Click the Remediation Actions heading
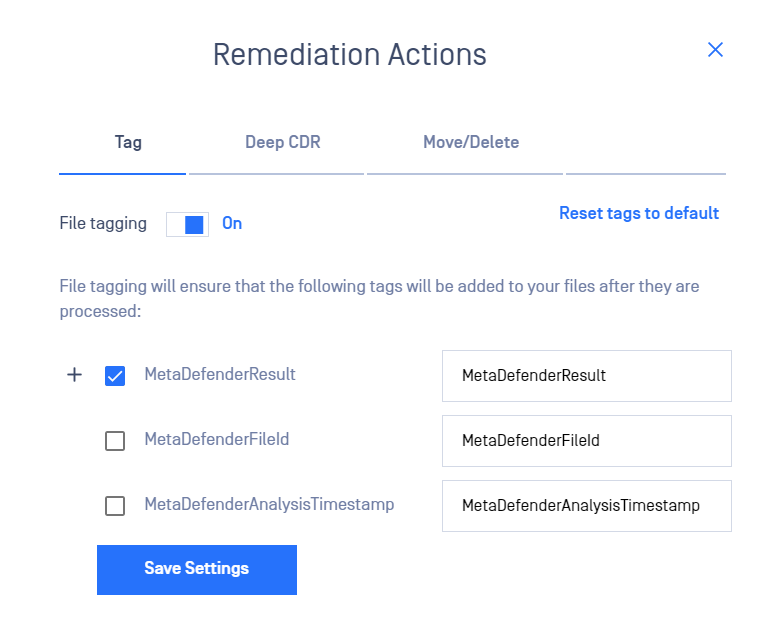The height and width of the screenshot is (626, 762). pos(350,54)
